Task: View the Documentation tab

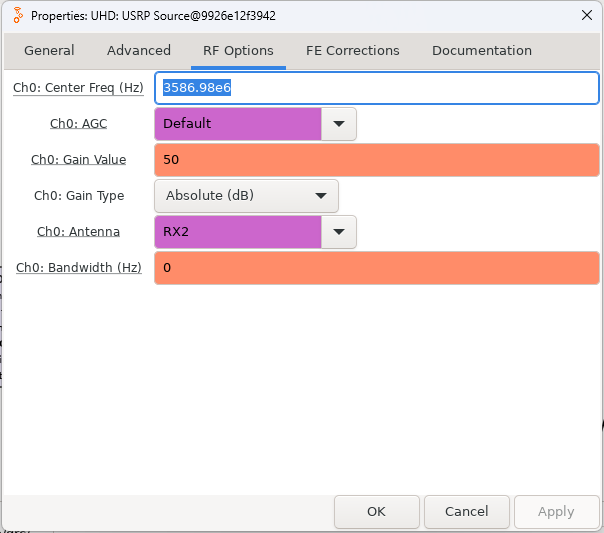Action: tap(482, 50)
